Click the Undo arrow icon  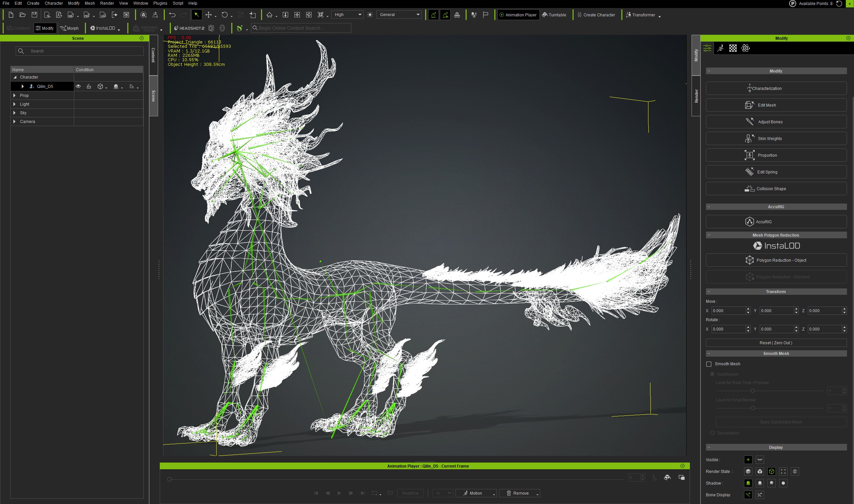[x=172, y=15]
